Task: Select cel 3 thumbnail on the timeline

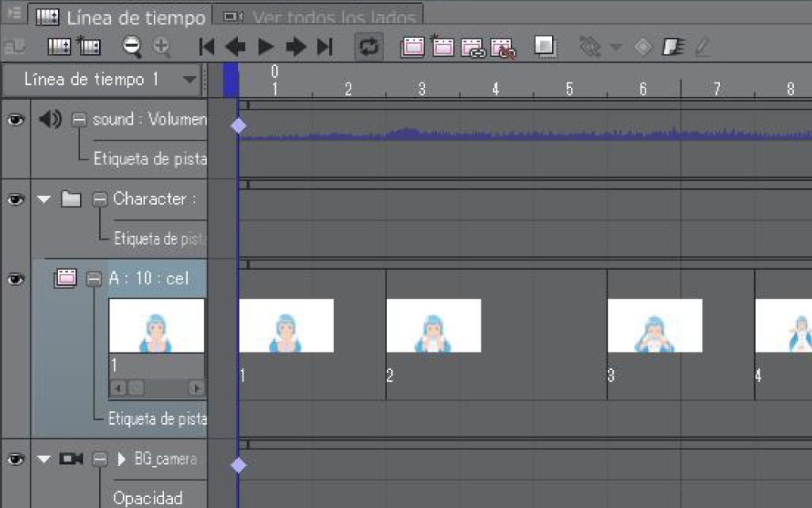Action: coord(654,325)
